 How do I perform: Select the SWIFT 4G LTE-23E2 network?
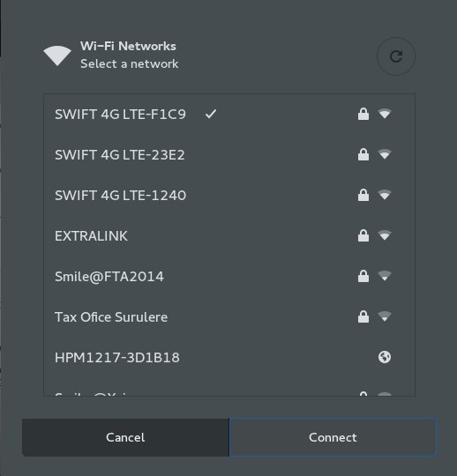click(229, 155)
